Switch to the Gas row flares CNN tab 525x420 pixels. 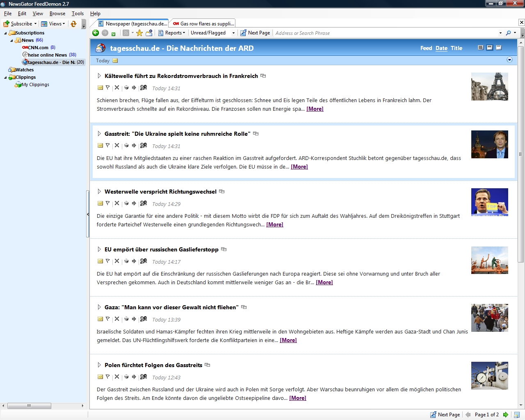203,24
